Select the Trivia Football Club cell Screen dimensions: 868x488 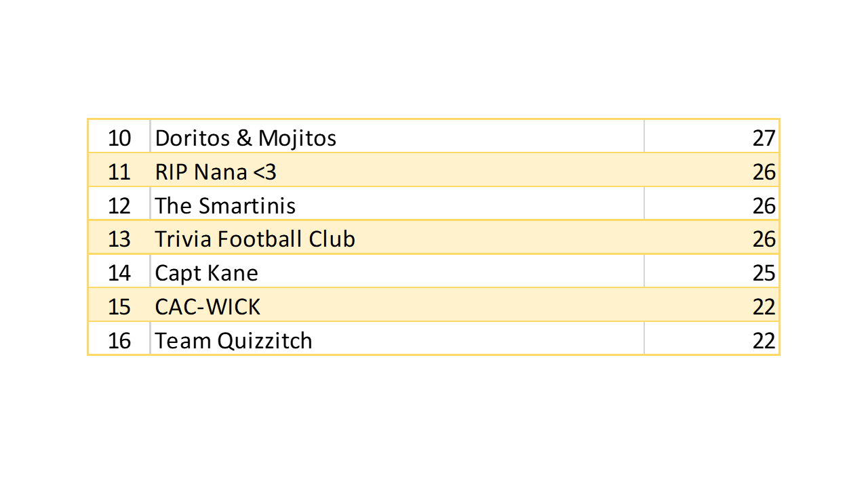pyautogui.click(x=255, y=239)
